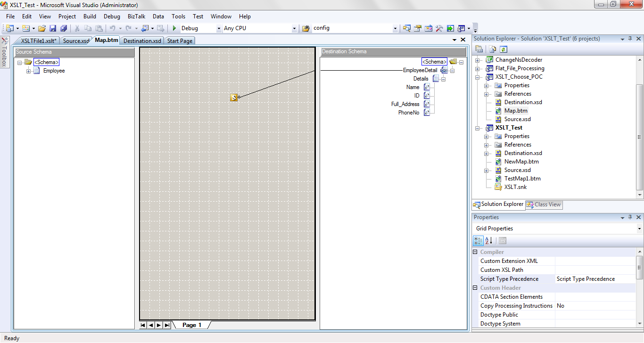Switch to the Class View tab
The height and width of the screenshot is (343, 644).
point(544,204)
